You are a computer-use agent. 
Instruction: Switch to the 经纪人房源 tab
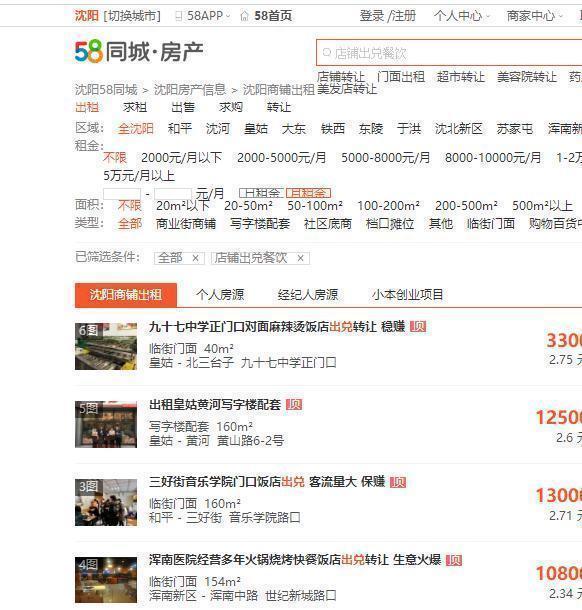[x=308, y=294]
